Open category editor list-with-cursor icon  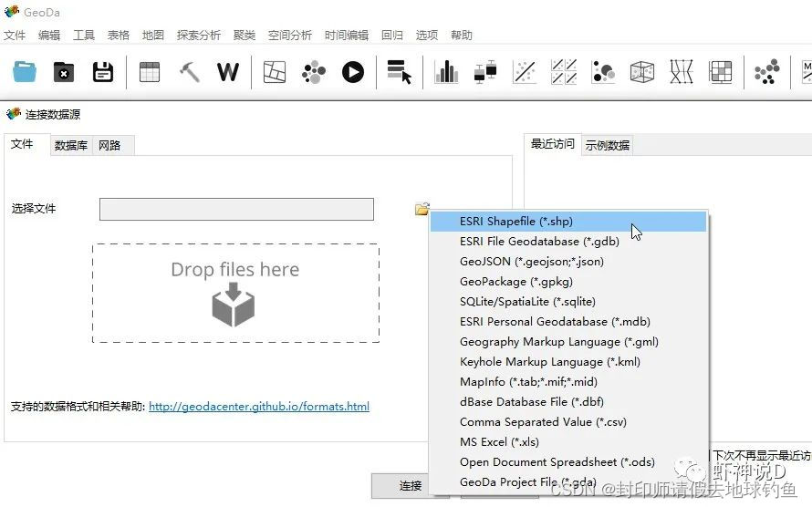400,72
